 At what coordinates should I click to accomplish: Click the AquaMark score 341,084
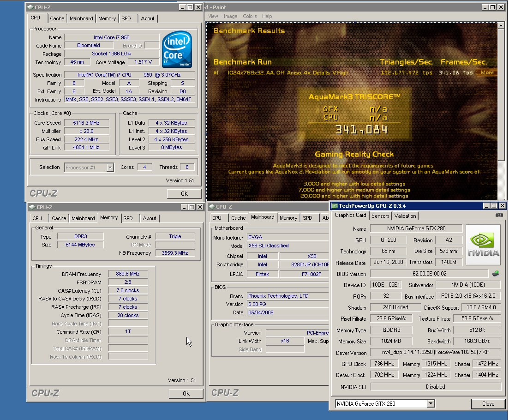pos(361,130)
